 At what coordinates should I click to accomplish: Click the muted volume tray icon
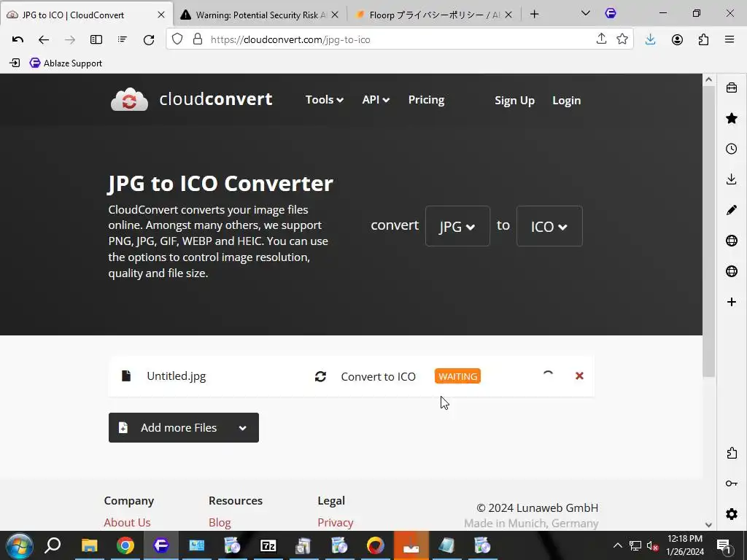[x=652, y=545]
